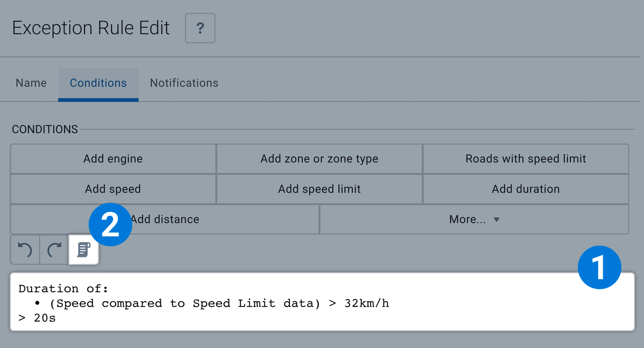Click the Add speed button
Screen dimensions: 644x348
(113, 189)
